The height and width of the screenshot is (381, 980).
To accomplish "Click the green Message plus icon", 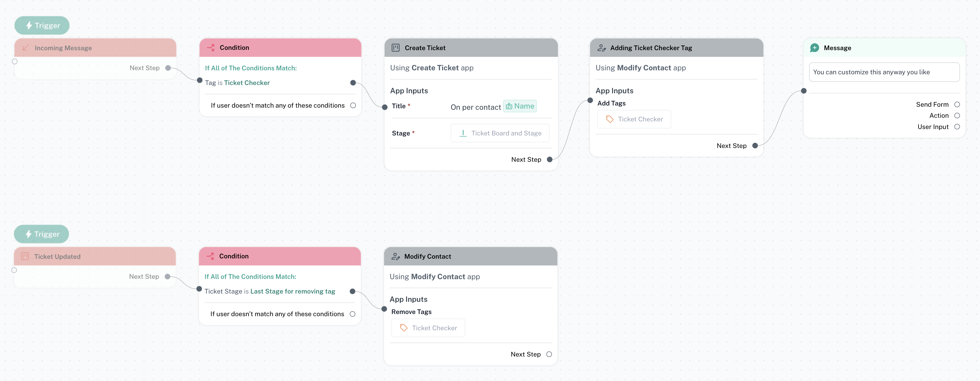I will coord(814,48).
